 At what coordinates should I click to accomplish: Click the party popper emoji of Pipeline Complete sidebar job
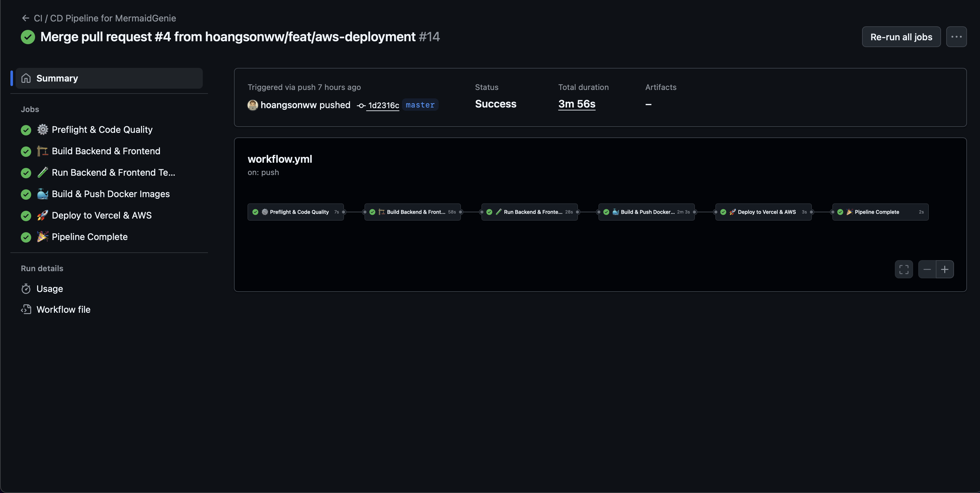[43, 237]
